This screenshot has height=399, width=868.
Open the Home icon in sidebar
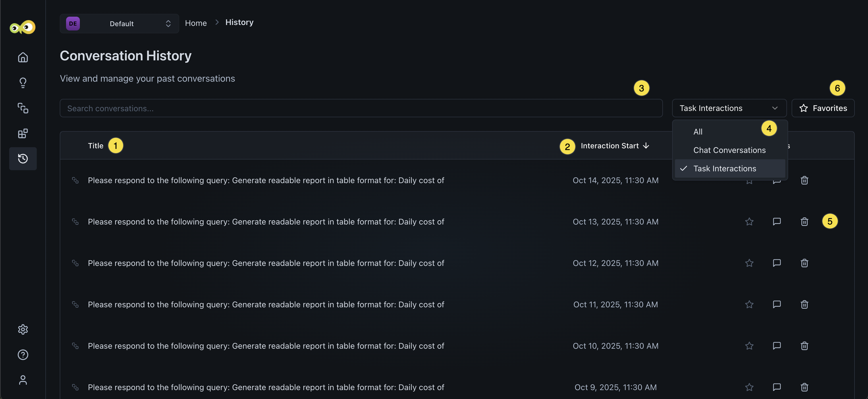pyautogui.click(x=23, y=57)
